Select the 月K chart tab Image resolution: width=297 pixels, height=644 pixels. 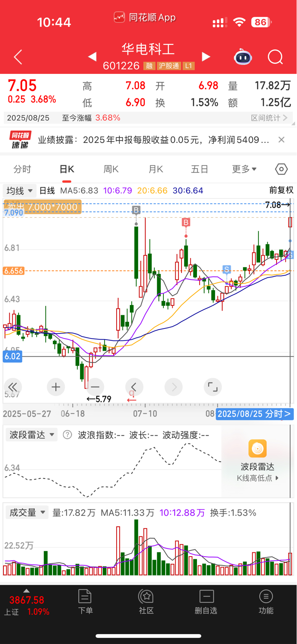coord(156,169)
